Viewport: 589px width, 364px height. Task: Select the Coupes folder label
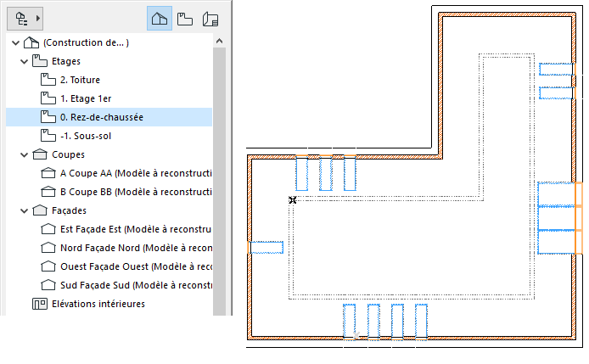pyautogui.click(x=68, y=154)
